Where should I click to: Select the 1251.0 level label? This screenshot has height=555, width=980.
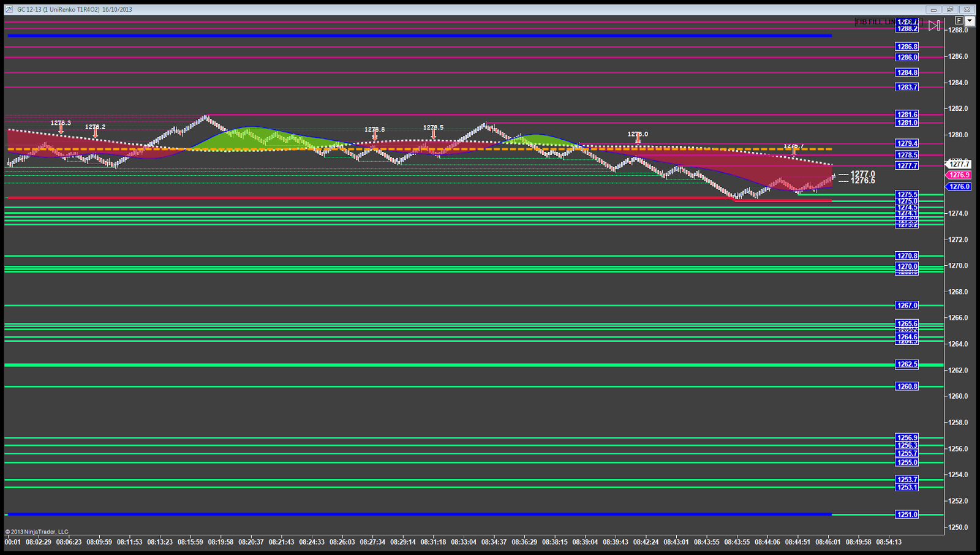(907, 515)
